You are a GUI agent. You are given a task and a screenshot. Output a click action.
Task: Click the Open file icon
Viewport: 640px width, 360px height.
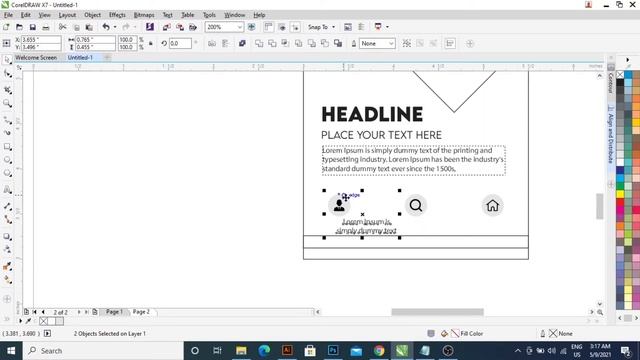[19, 27]
